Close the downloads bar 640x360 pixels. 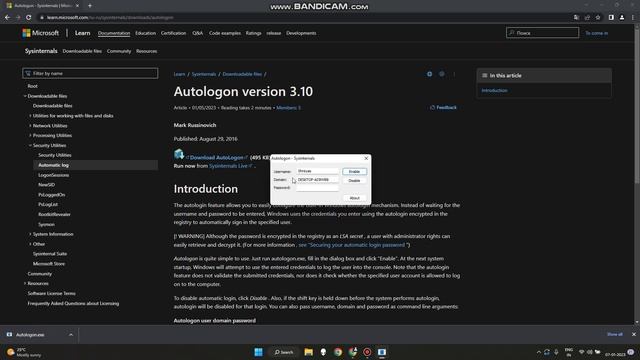(633, 334)
